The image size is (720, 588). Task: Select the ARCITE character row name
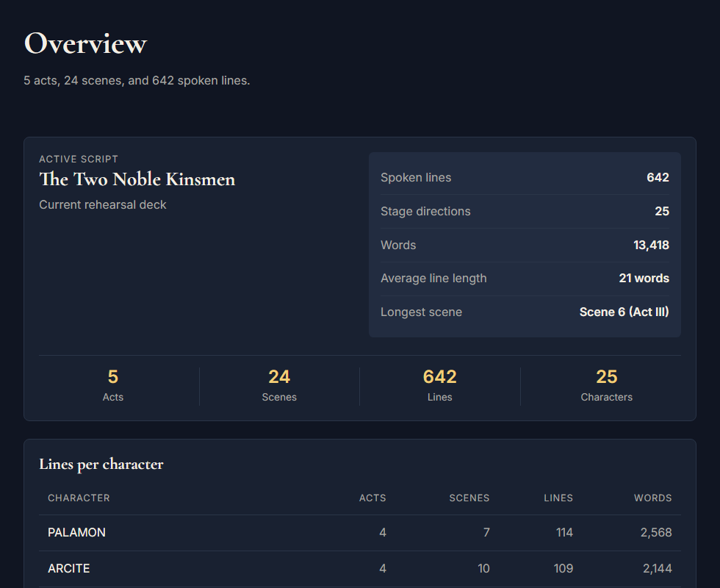click(69, 569)
